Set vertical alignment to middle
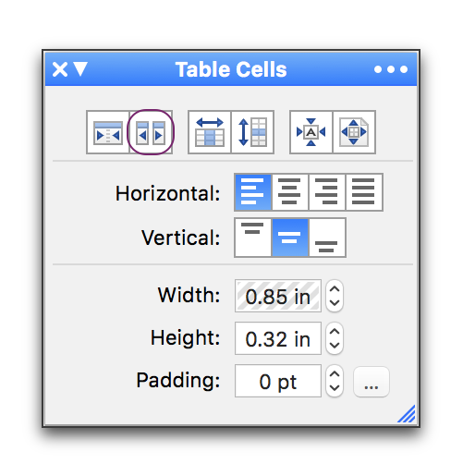 pos(290,238)
